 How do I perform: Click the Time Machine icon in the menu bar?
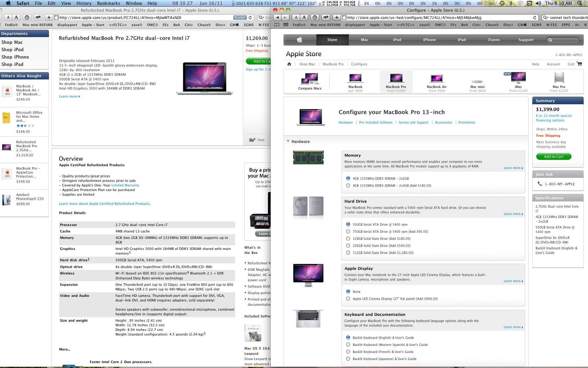502,3
